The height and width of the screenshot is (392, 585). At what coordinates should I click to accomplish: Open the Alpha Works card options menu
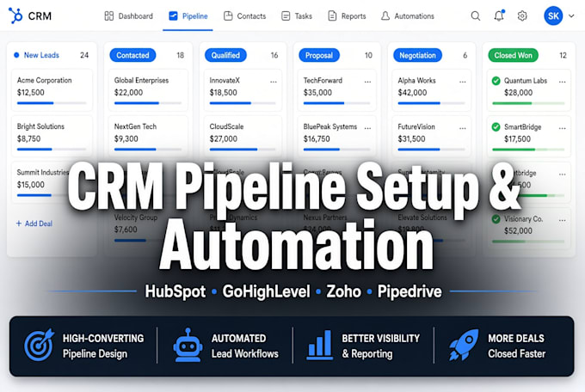463,82
